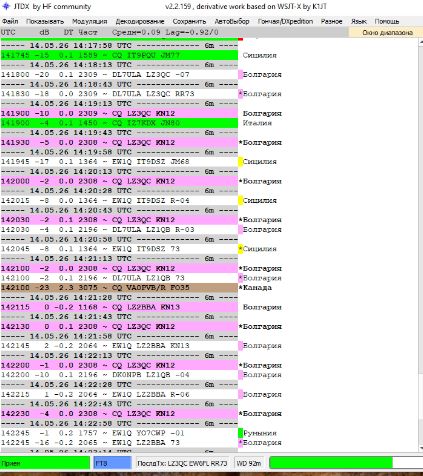Select the 142200 CQ LZ3QC KN12 line
Viewport: 423px width, 476px height.
[x=119, y=365]
